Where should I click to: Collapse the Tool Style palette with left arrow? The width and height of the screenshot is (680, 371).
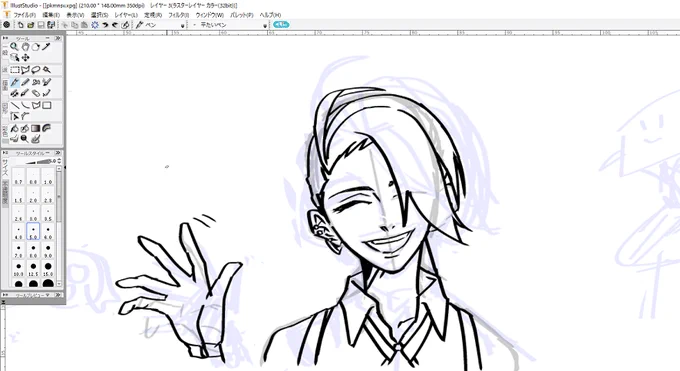pos(5,153)
